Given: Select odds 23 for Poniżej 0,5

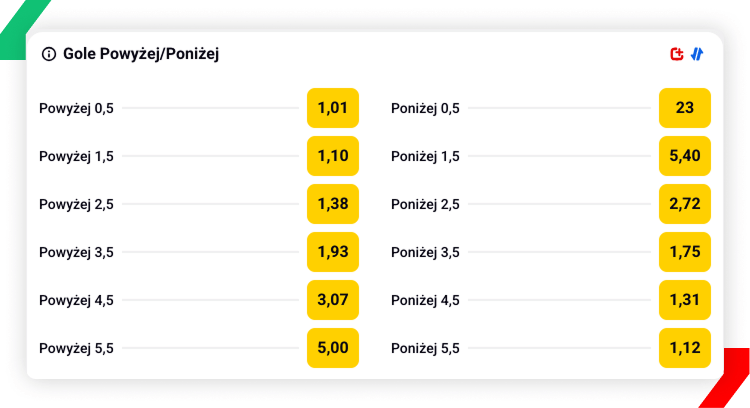Looking at the screenshot, I should tap(685, 108).
